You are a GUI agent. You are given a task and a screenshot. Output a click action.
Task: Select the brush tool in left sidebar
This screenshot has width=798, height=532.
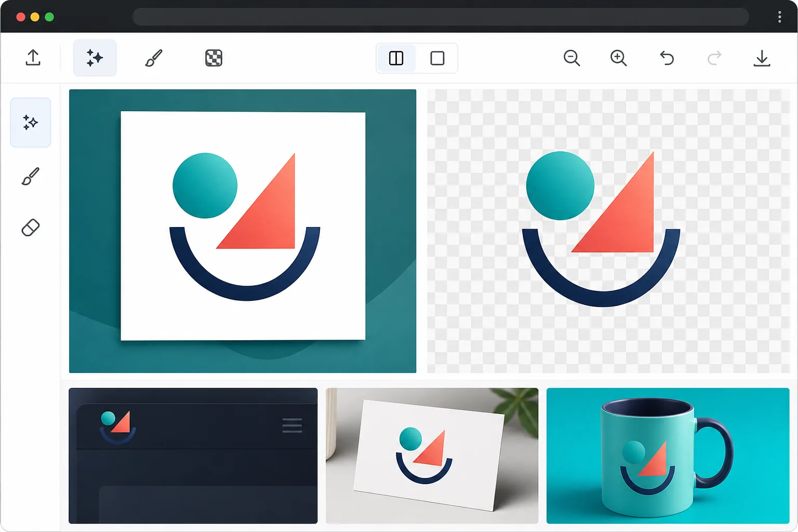coord(31,176)
